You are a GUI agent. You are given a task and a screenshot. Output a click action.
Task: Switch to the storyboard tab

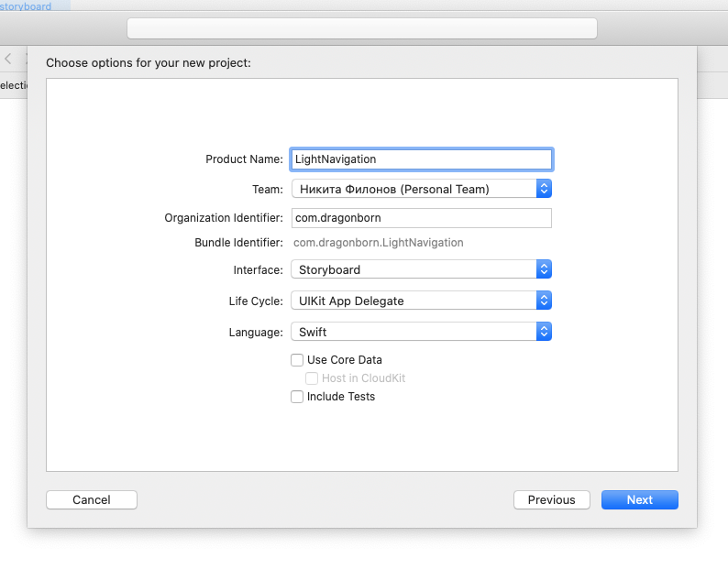26,6
